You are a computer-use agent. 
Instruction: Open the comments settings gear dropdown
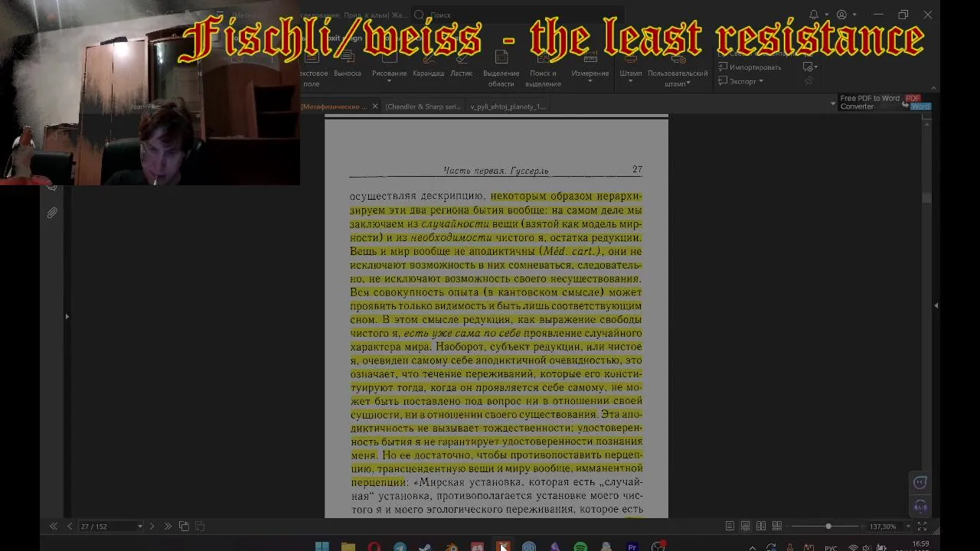[810, 67]
